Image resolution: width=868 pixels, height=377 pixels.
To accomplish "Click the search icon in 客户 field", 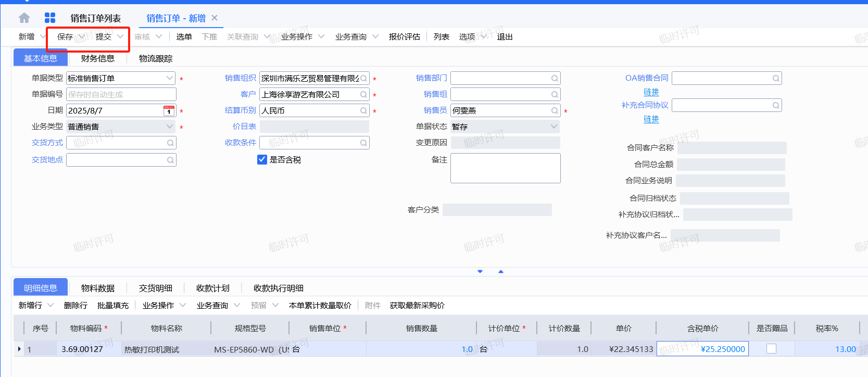I will 363,95.
